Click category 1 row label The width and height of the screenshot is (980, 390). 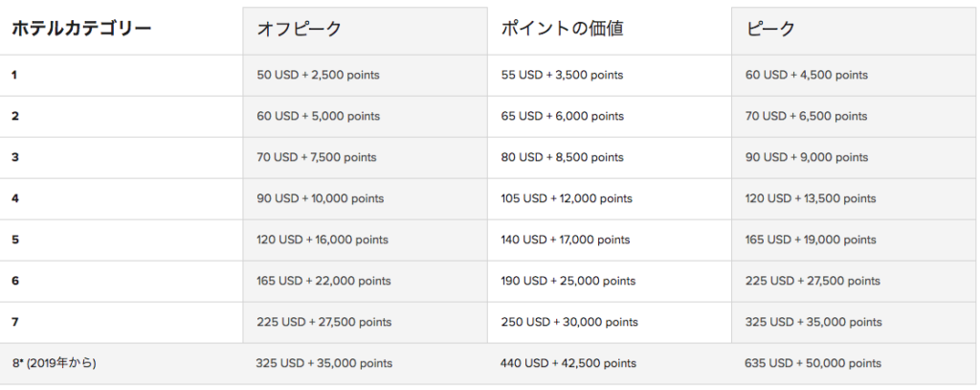(x=14, y=75)
